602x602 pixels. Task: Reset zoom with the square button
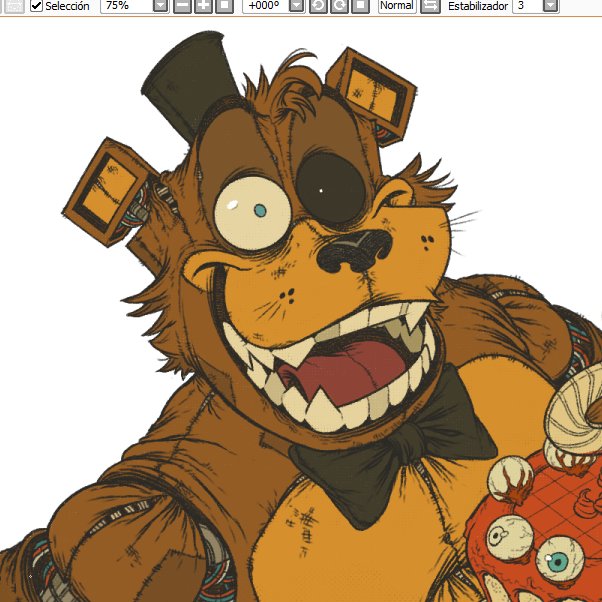225,6
